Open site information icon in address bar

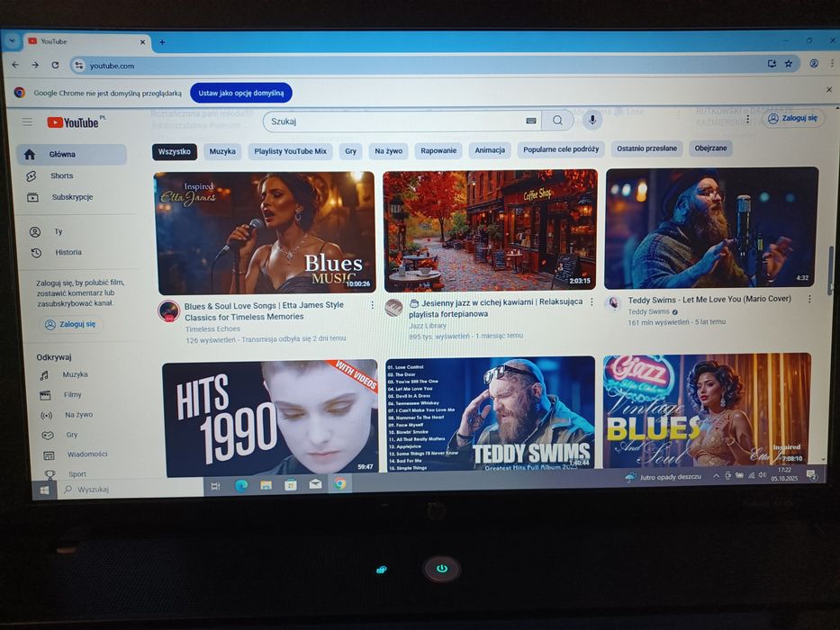(x=78, y=66)
